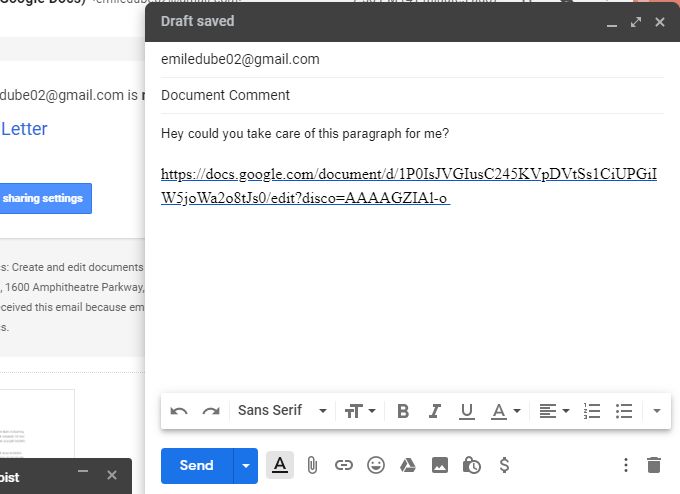The image size is (680, 494).
Task: Toggle italic formatting
Action: [435, 411]
